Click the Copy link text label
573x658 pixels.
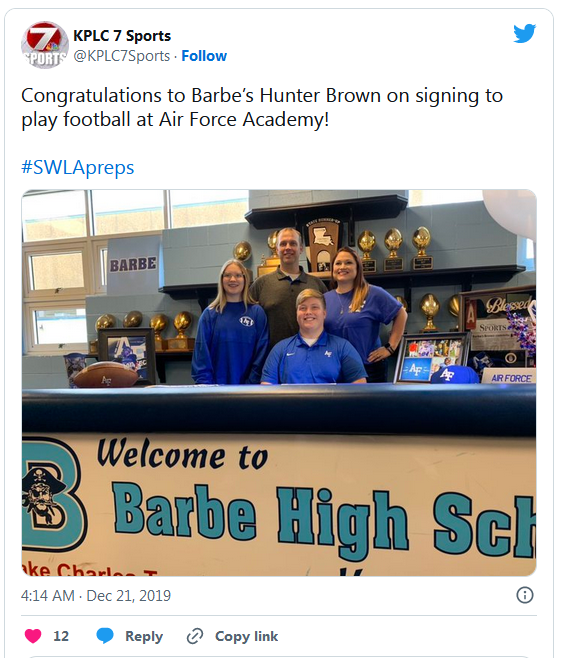point(246,636)
